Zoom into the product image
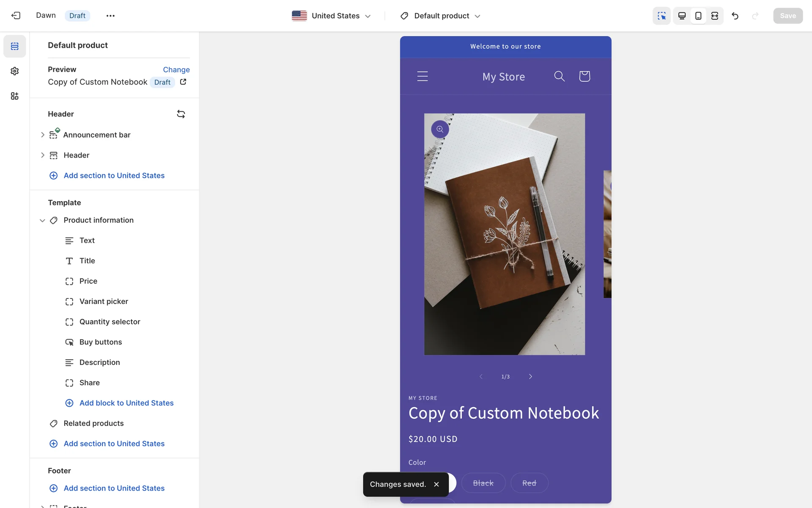The height and width of the screenshot is (508, 812). [x=440, y=129]
